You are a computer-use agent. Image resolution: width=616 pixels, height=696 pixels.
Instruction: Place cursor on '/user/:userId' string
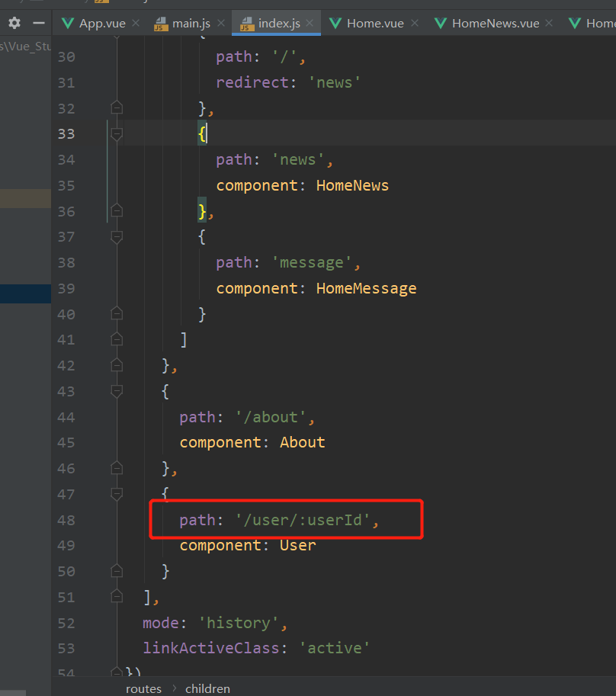pos(303,520)
